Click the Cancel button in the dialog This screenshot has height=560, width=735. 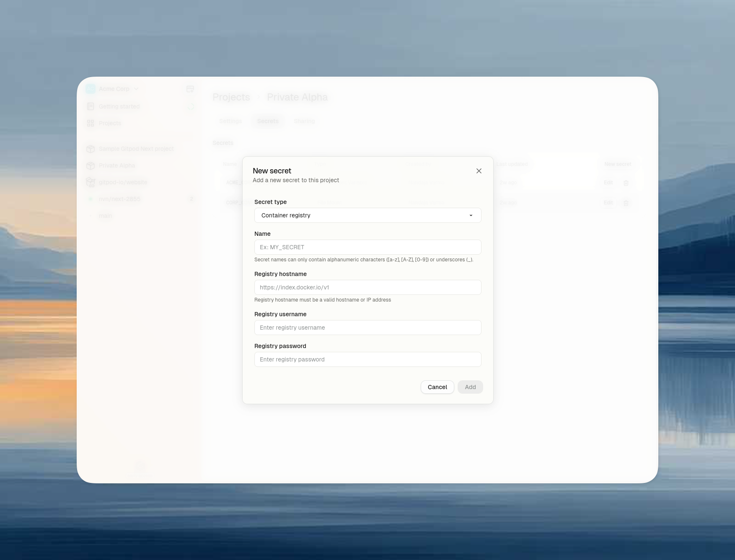pyautogui.click(x=437, y=387)
